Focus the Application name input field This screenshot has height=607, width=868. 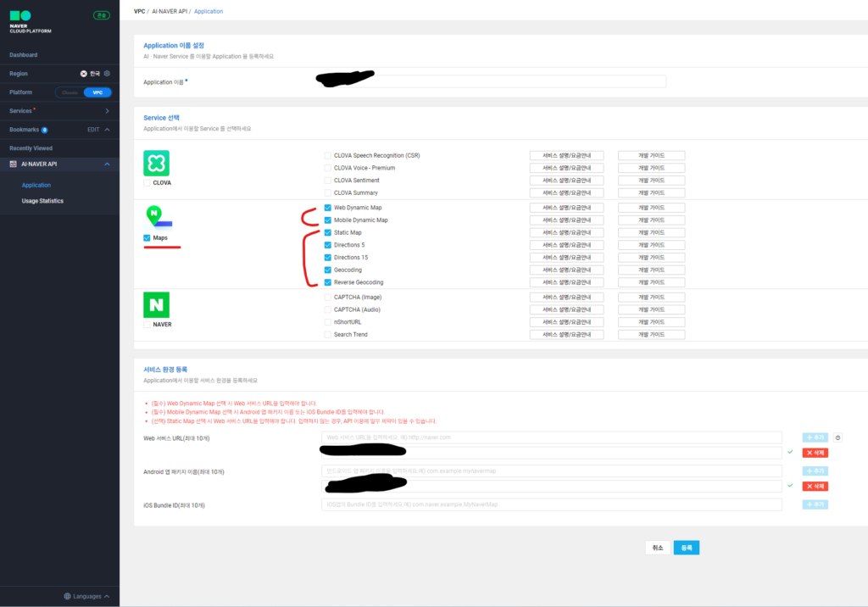pos(494,81)
